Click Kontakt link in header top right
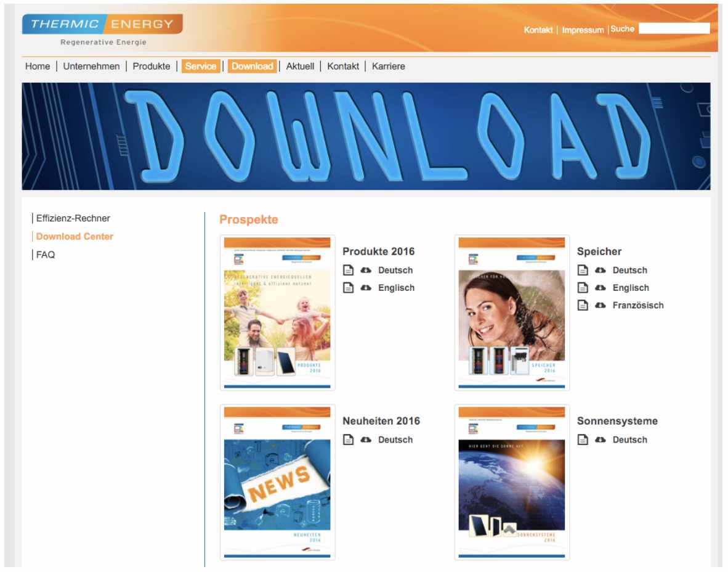This screenshot has height=572, width=728. click(538, 30)
